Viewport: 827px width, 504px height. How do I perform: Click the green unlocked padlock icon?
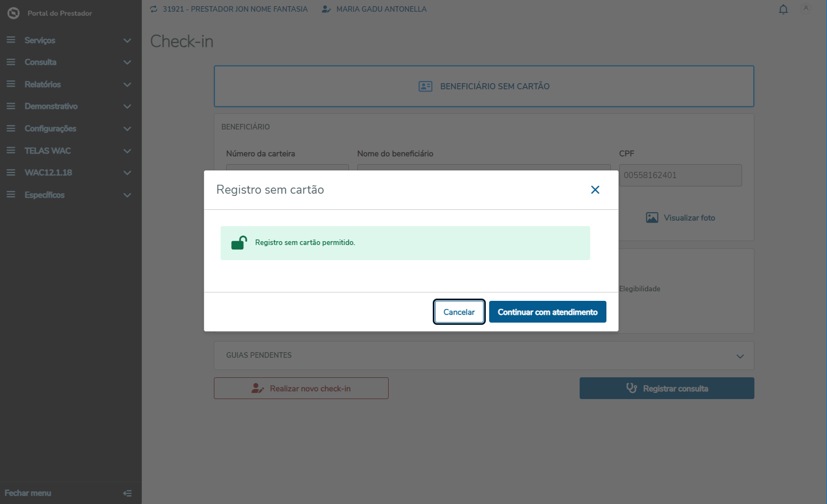coord(239,243)
